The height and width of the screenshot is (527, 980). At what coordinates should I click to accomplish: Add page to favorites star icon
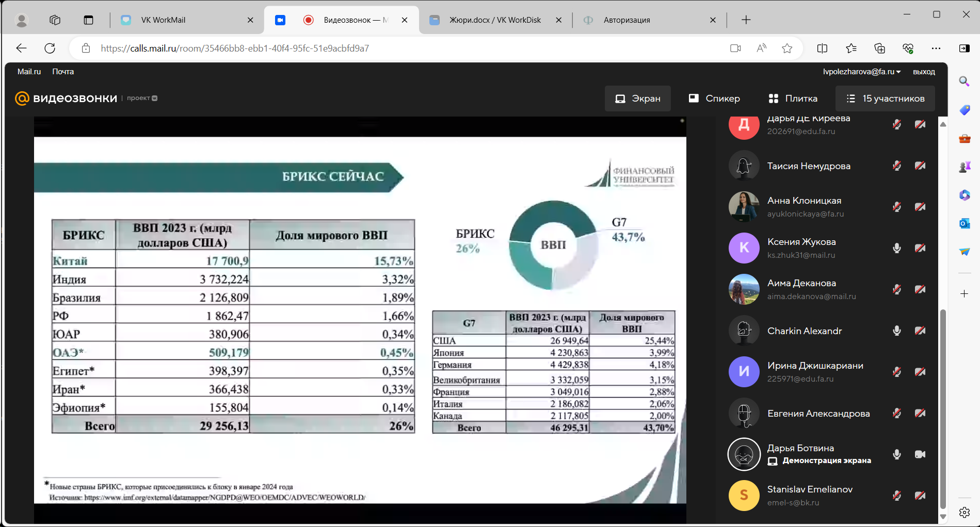pyautogui.click(x=787, y=48)
